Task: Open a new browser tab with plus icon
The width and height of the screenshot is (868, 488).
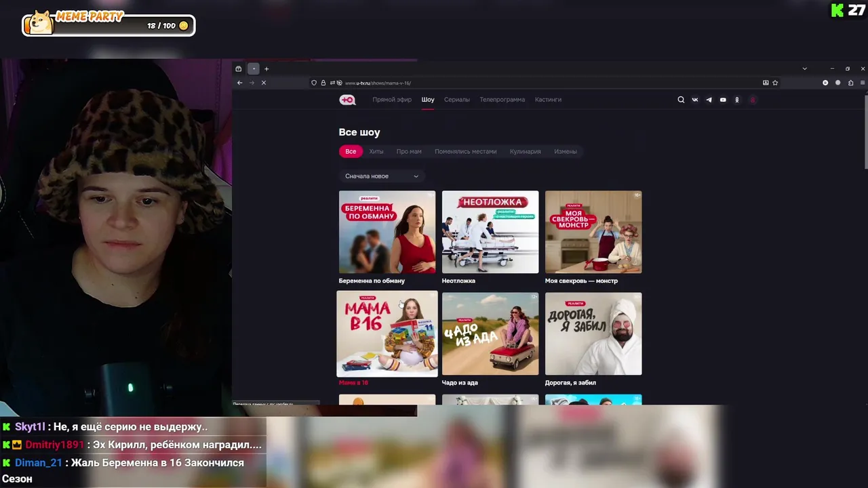Action: pos(267,68)
